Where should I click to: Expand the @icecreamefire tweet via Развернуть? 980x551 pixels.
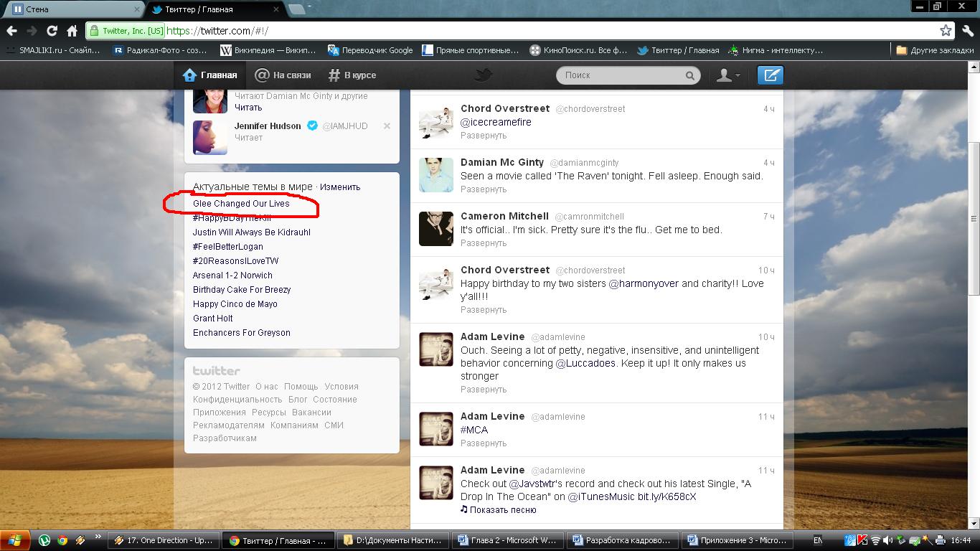pos(484,136)
